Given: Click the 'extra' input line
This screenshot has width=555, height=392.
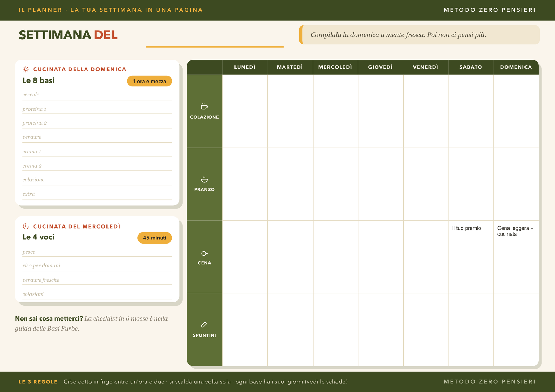Looking at the screenshot, I should (x=97, y=195).
